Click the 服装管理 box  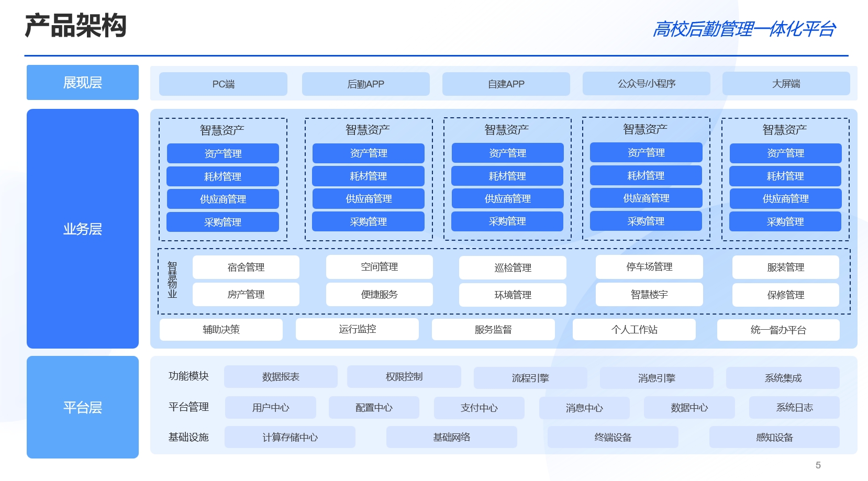pos(786,267)
